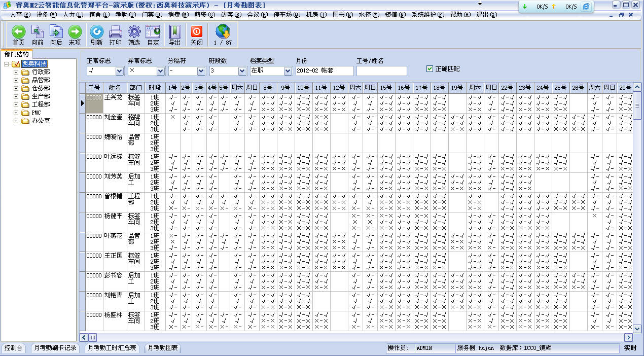The image size is (644, 356).
Task: Expand the 行政部 tree node
Action: point(16,72)
